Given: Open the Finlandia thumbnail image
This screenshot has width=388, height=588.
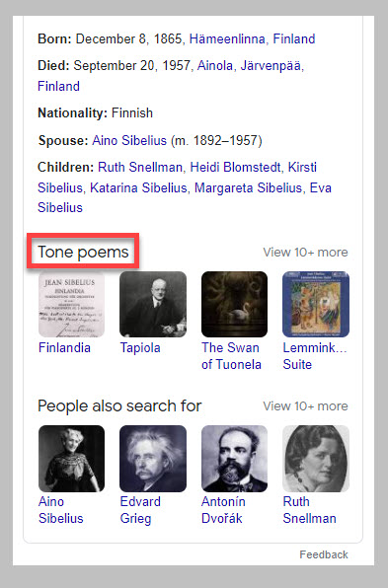Looking at the screenshot, I should coord(71,304).
